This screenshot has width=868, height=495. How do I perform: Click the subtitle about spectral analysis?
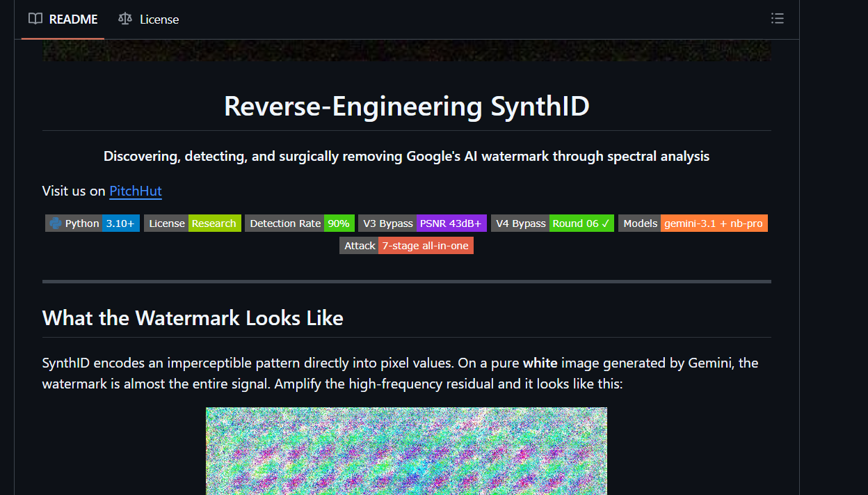click(x=406, y=156)
